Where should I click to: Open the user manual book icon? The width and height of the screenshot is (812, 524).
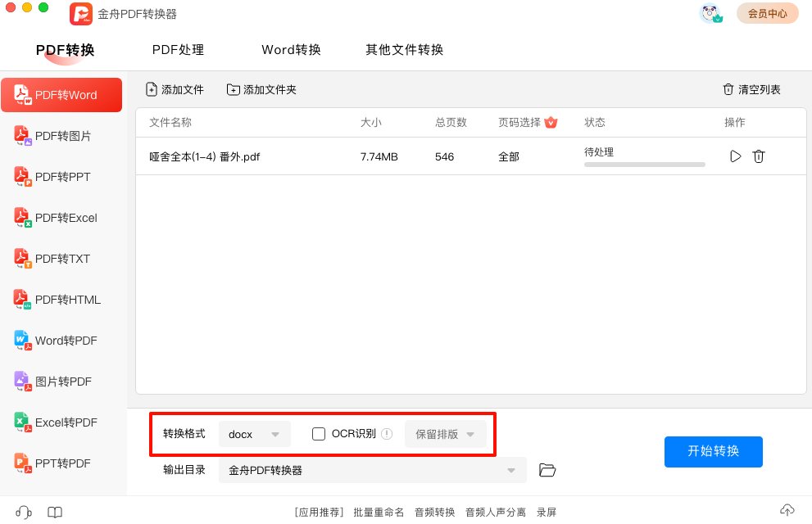coord(54,512)
